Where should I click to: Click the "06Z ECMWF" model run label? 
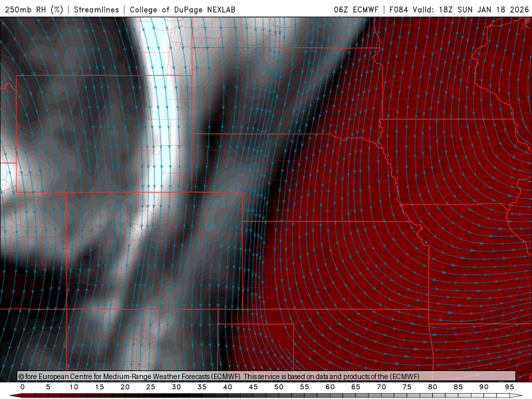(356, 9)
